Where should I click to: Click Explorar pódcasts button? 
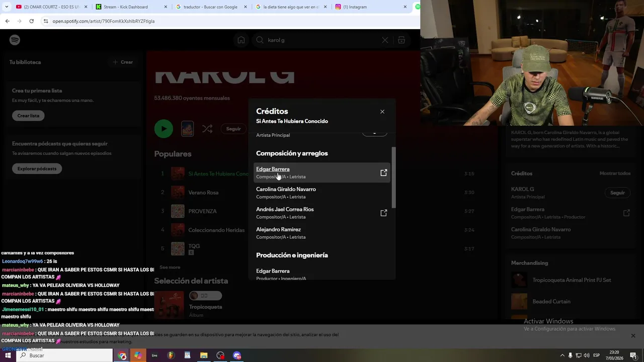click(37, 168)
